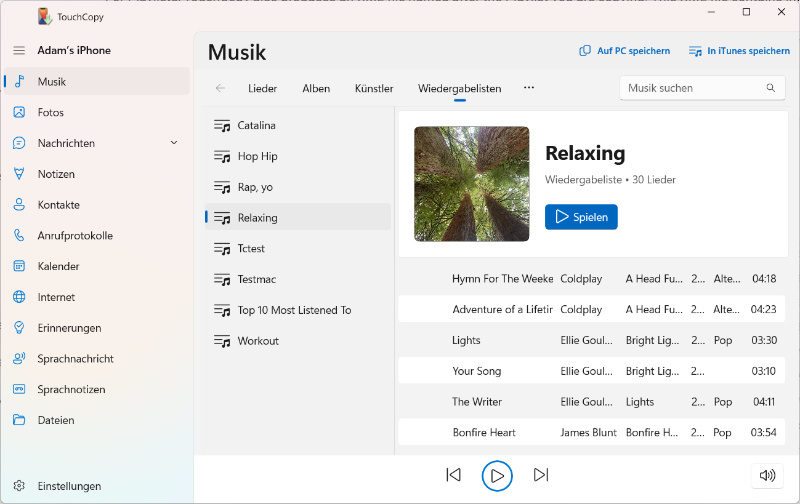This screenshot has width=800, height=504.
Task: Select the Tctest playlist
Action: [298, 248]
